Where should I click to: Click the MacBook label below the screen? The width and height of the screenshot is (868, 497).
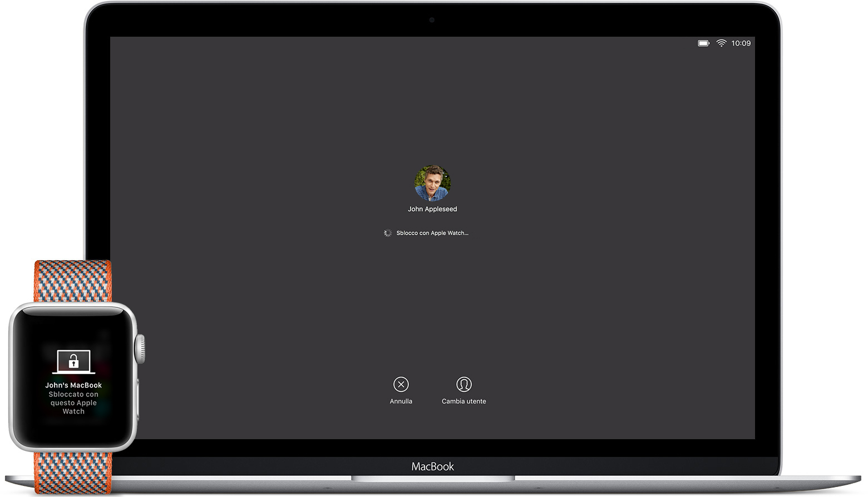click(x=432, y=466)
